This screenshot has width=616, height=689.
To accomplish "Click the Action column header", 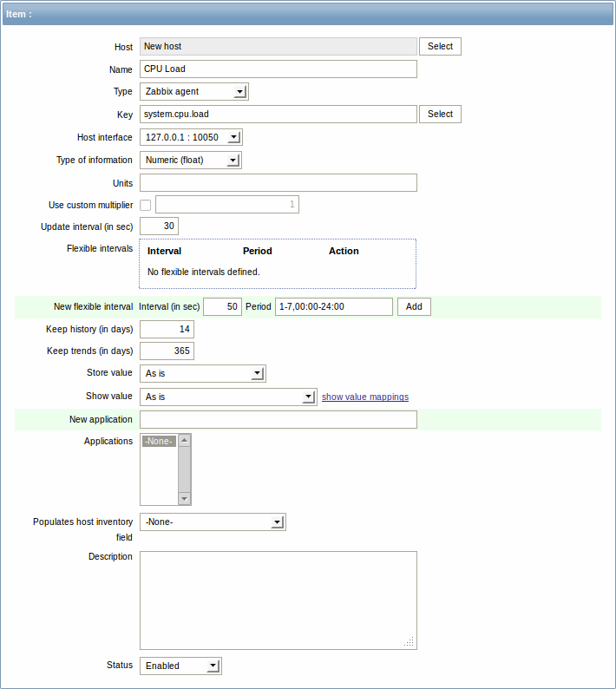I will [x=344, y=251].
